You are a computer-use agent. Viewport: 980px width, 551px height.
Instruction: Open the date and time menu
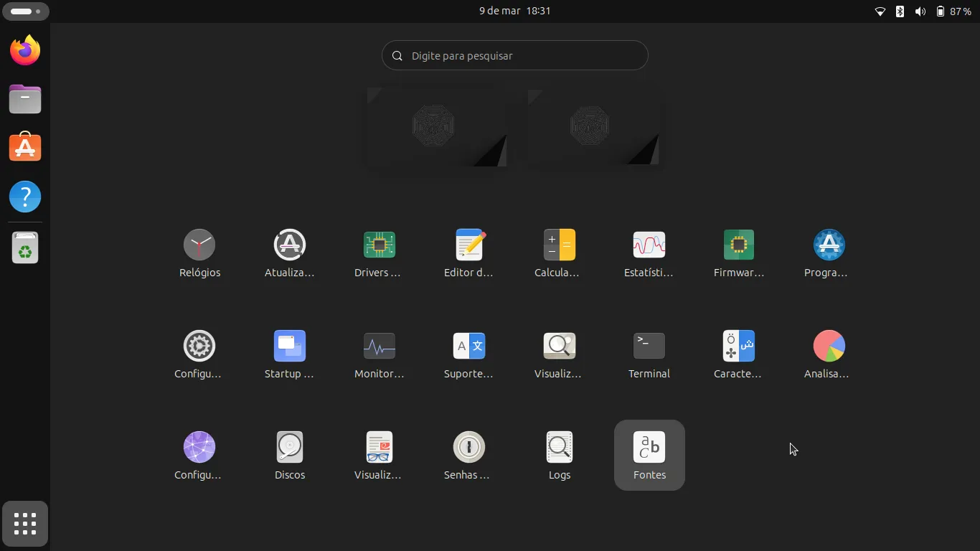[514, 11]
